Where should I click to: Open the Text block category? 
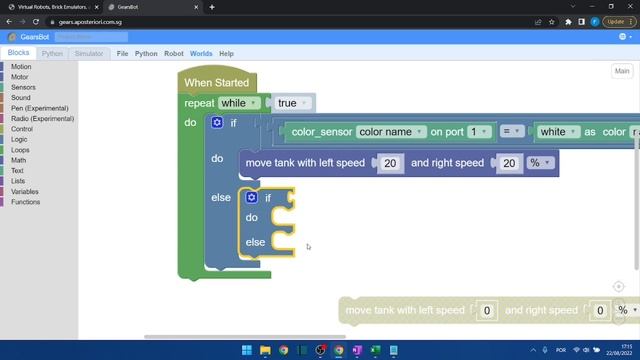(x=17, y=171)
